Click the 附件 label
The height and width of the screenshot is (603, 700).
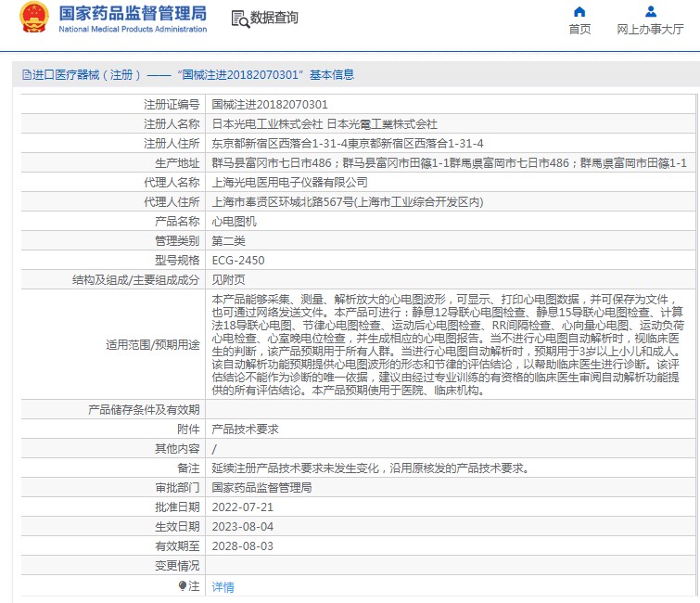click(188, 430)
